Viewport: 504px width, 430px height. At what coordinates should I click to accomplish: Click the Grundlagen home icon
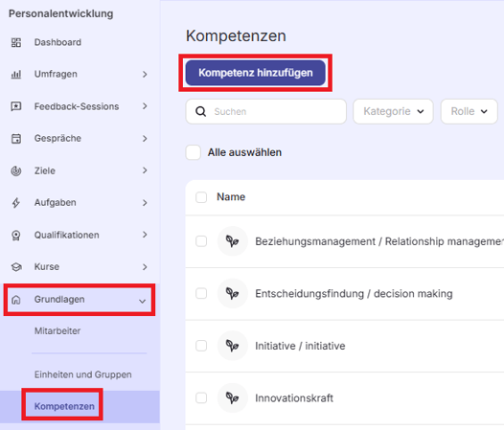[16, 300]
